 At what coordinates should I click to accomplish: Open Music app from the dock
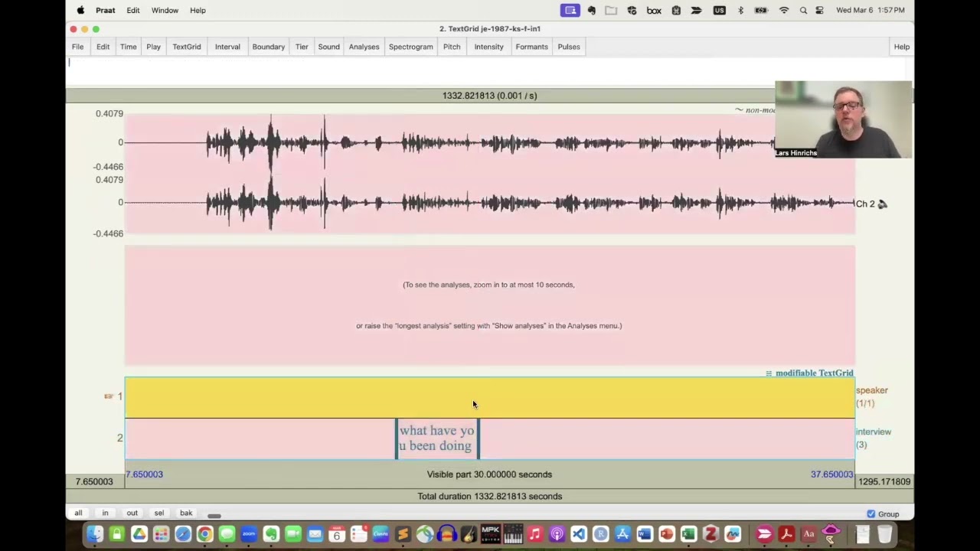(x=535, y=533)
